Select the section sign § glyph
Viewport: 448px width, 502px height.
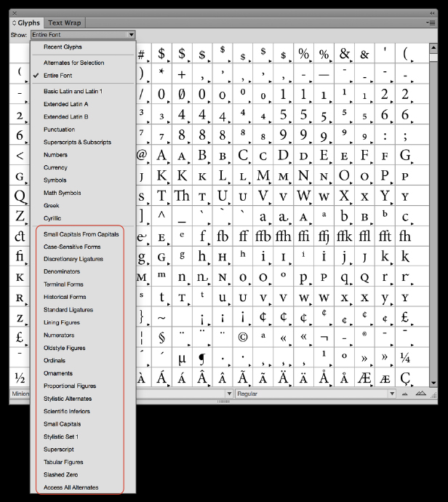161,337
